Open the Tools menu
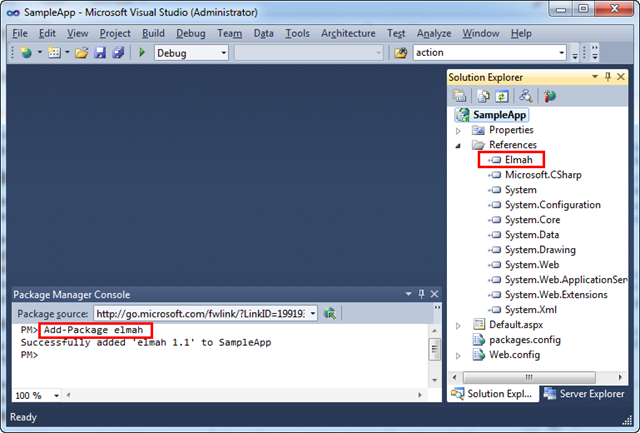This screenshot has width=640, height=433. [297, 33]
